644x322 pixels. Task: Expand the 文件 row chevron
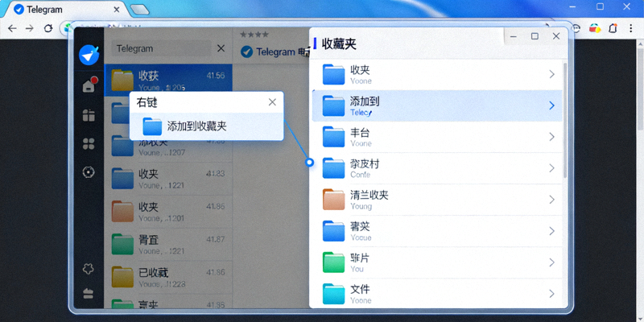552,294
